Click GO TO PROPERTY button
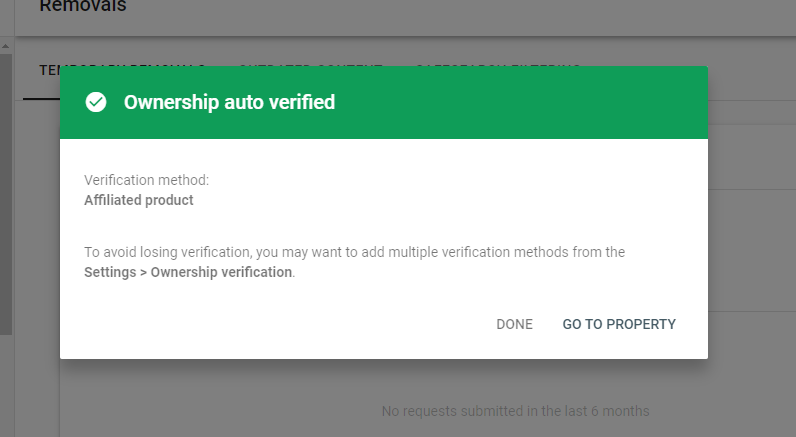Screen dimensions: 796x437 pyautogui.click(x=619, y=324)
